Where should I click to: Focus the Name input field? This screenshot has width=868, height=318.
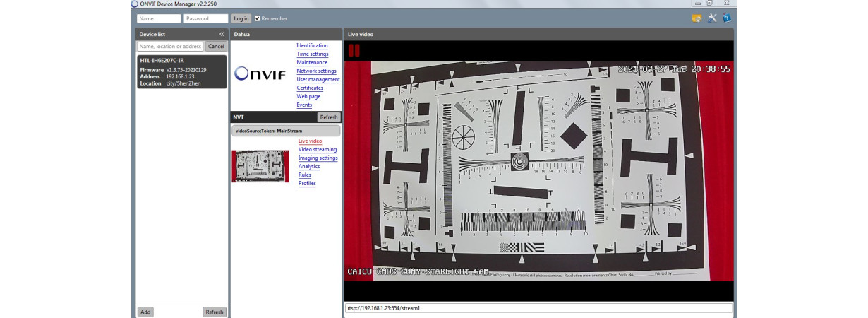click(158, 18)
